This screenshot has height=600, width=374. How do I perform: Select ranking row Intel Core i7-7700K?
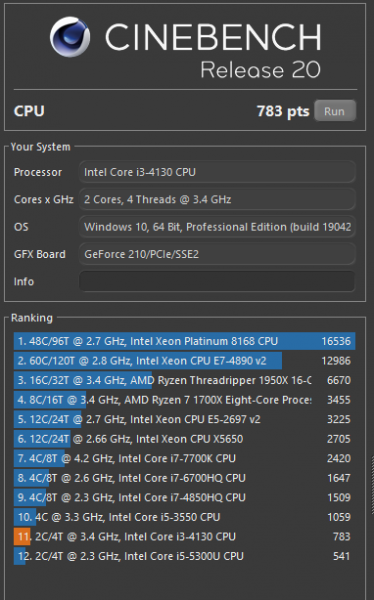pos(185,458)
